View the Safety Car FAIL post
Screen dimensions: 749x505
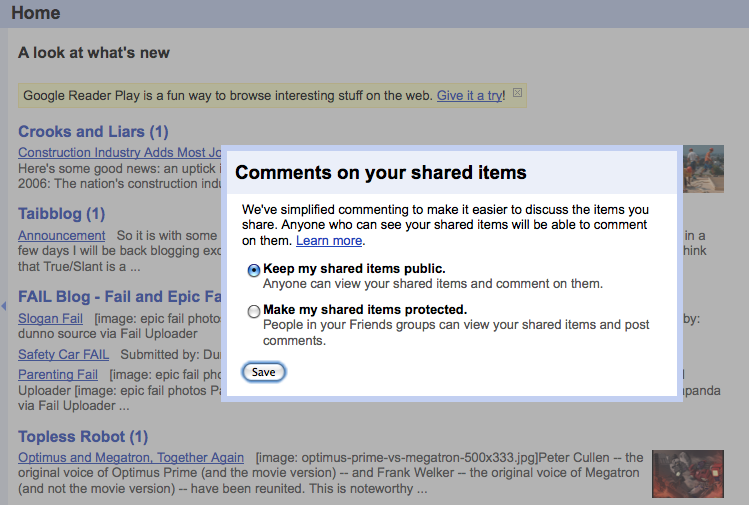pyautogui.click(x=64, y=355)
